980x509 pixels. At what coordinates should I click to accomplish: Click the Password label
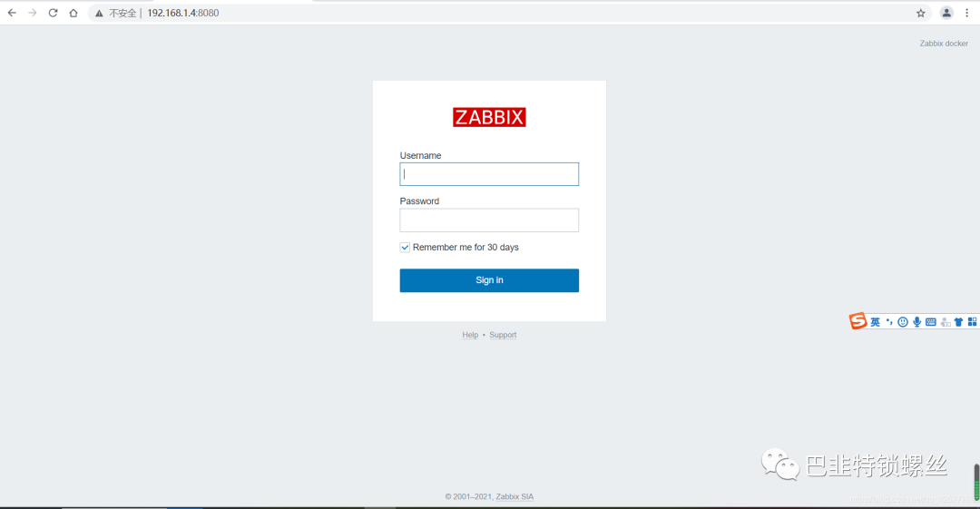[x=419, y=201]
